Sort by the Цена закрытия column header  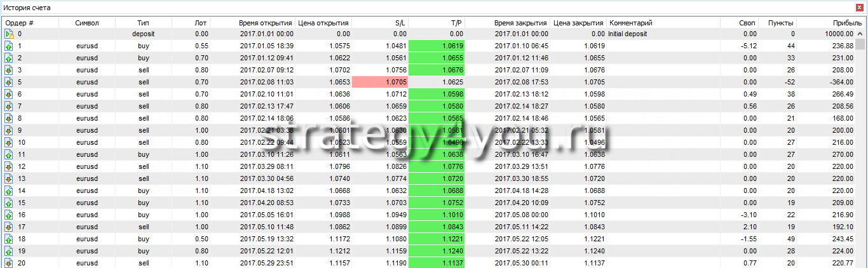coord(578,22)
